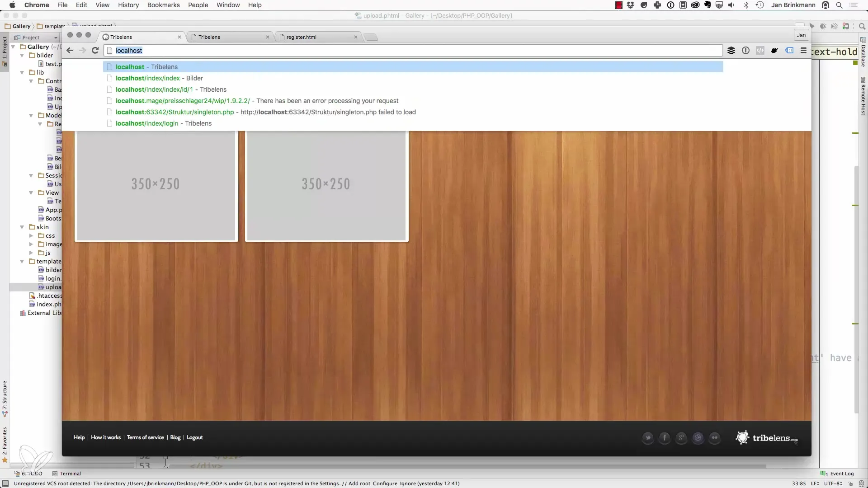Image resolution: width=868 pixels, height=488 pixels.
Task: Expand the image folder in skin
Action: [31, 244]
